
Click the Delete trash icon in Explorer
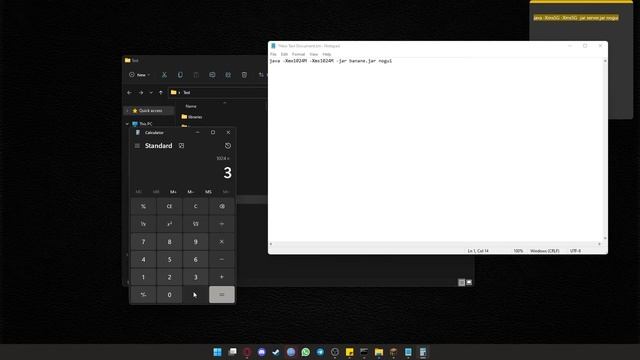pos(244,75)
